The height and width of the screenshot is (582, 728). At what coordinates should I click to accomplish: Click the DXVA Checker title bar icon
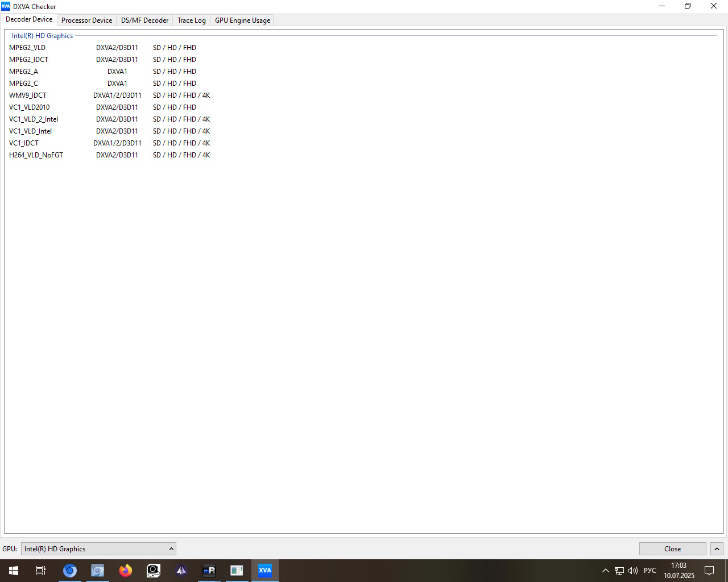[x=6, y=6]
